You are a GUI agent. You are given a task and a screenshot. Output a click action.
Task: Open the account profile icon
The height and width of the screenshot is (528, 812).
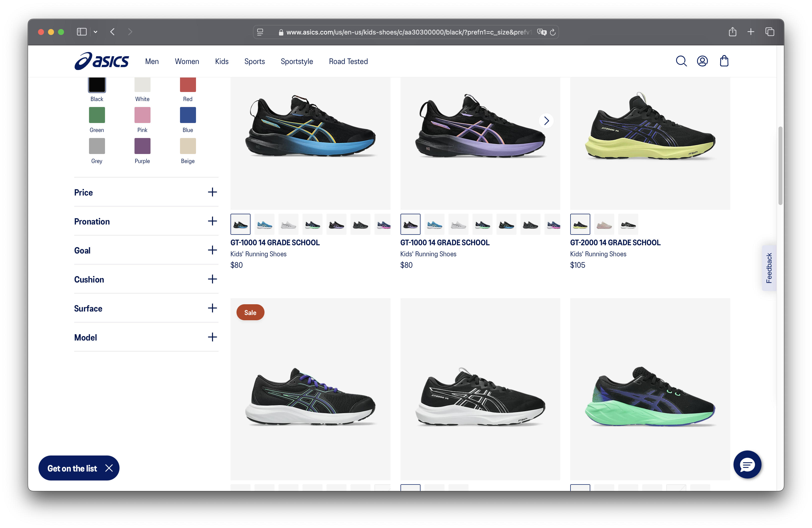coord(702,61)
